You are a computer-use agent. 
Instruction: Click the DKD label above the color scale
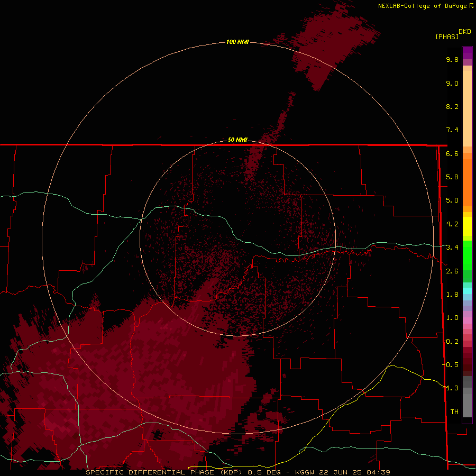[x=464, y=32]
